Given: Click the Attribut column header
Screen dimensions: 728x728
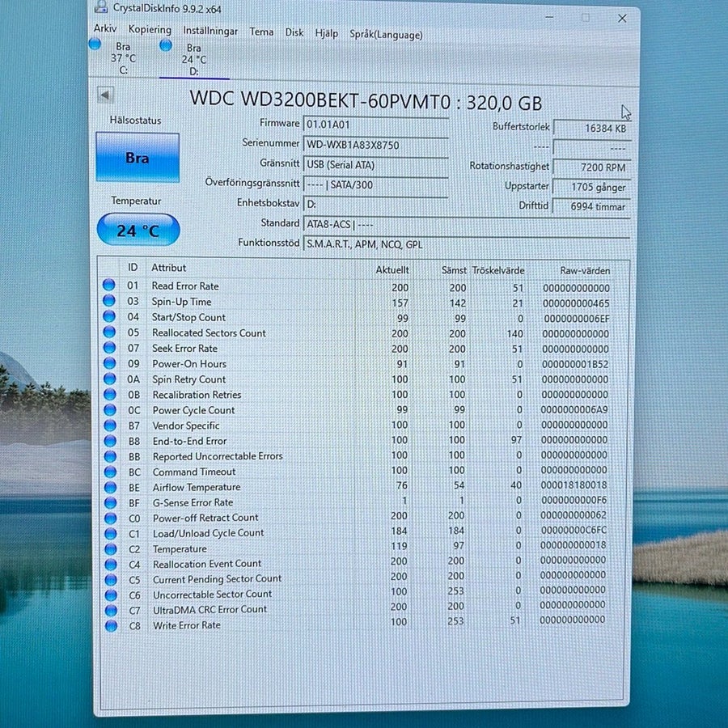Looking at the screenshot, I should click(168, 268).
